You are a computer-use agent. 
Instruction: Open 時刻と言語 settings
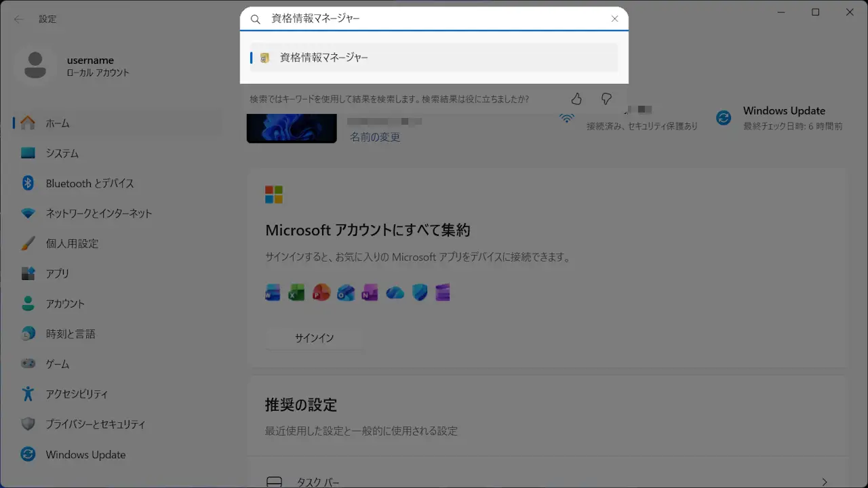(x=71, y=334)
